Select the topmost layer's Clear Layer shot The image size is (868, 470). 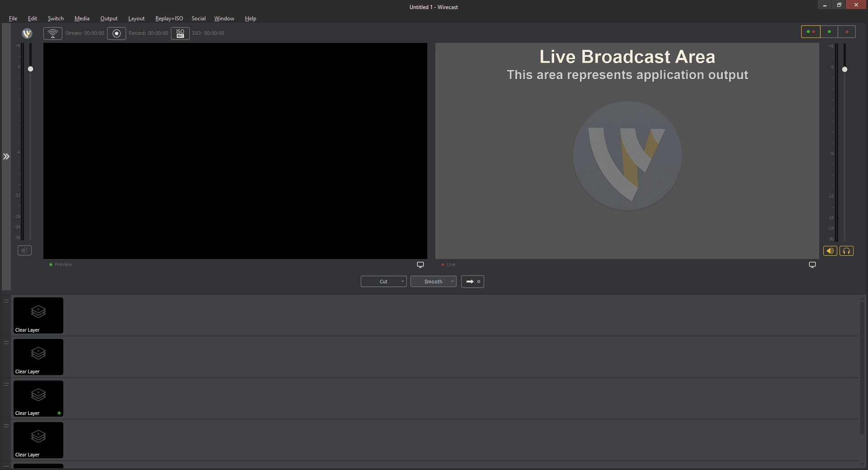[38, 315]
